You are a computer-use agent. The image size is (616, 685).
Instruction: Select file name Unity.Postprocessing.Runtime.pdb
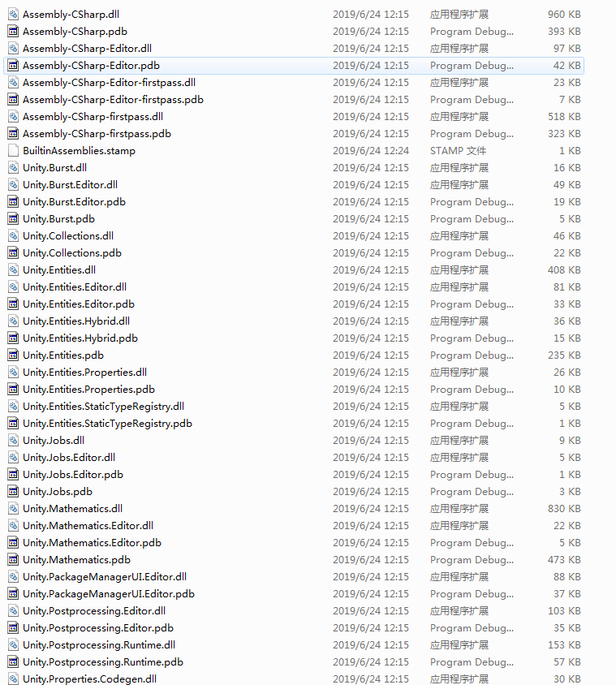102,661
